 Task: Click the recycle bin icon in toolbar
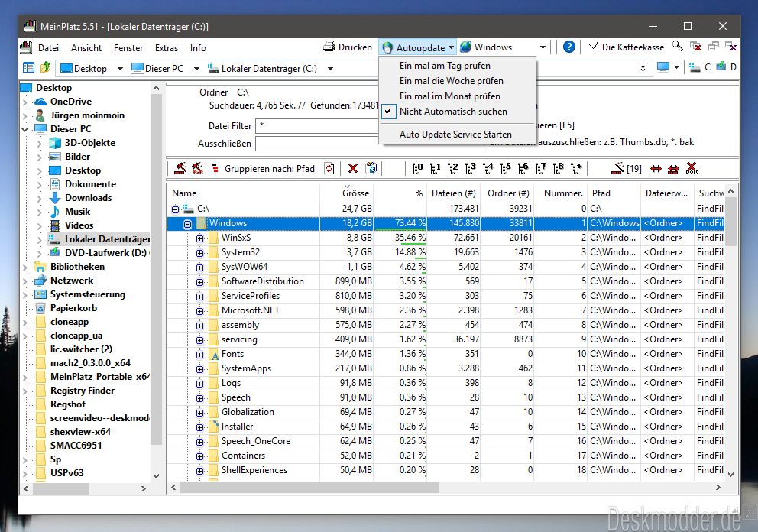[x=371, y=168]
